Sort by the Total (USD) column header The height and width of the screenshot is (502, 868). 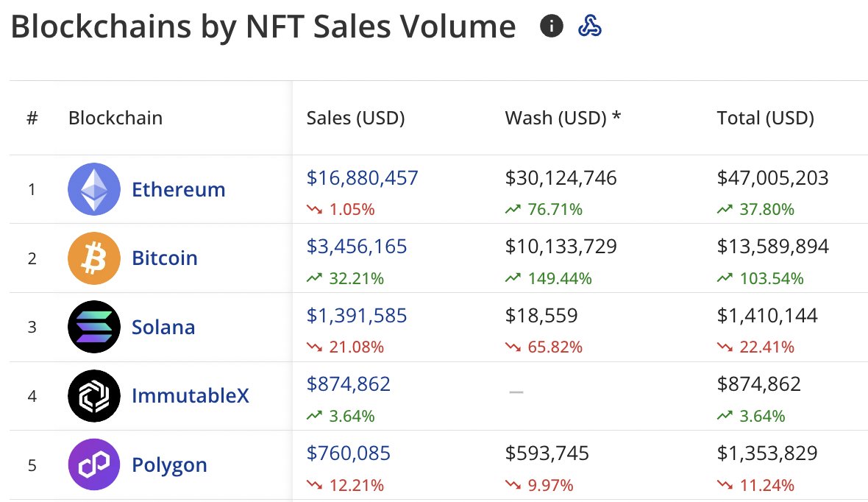point(766,118)
